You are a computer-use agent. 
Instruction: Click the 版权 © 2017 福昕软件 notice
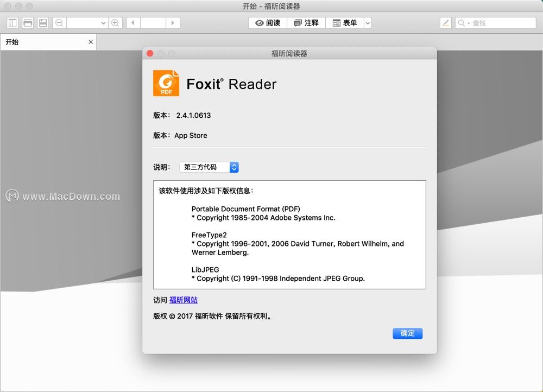[x=212, y=316]
